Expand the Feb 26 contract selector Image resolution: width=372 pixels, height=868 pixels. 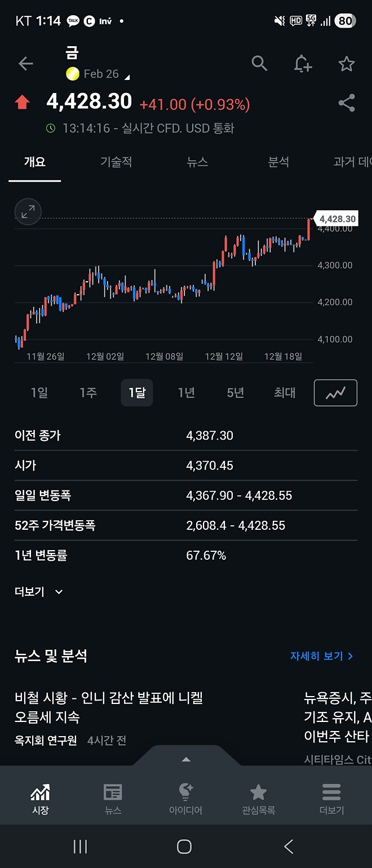pyautogui.click(x=99, y=73)
